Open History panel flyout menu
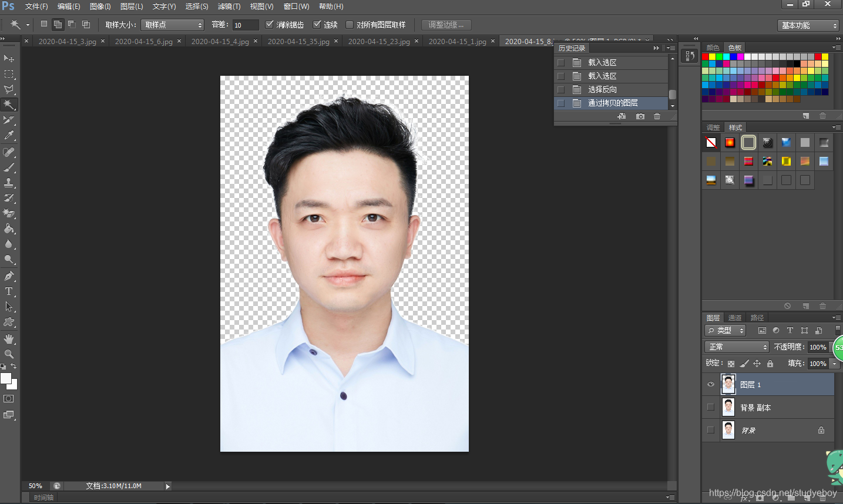 pos(671,48)
